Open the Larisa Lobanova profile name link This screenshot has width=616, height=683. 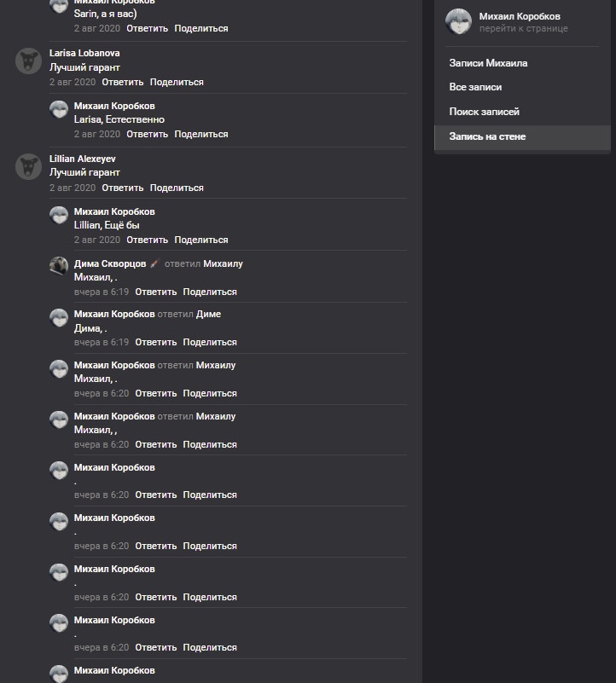(x=84, y=53)
